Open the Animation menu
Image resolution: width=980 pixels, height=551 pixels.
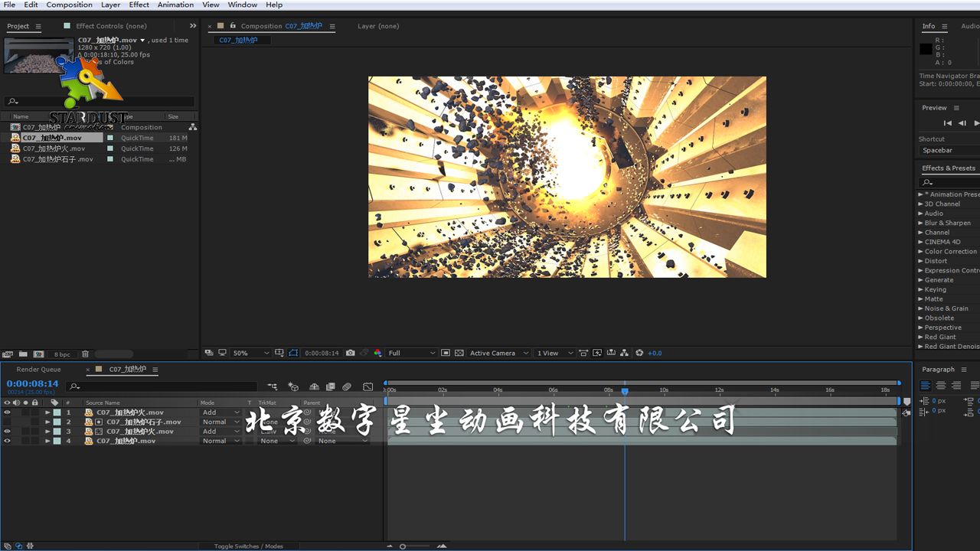click(175, 5)
